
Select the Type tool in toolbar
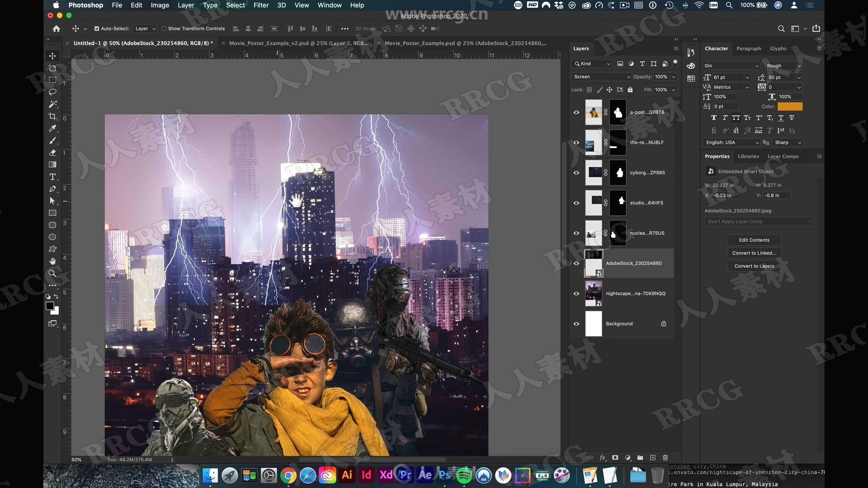coord(52,177)
